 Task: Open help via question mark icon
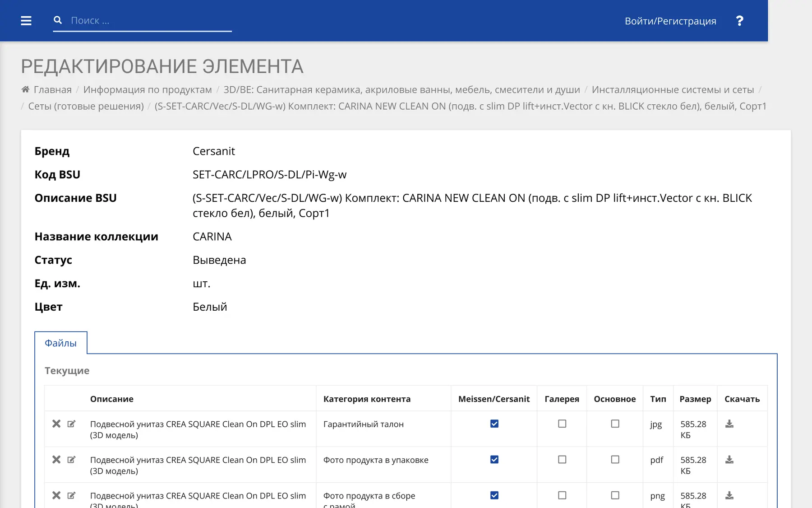coord(739,21)
